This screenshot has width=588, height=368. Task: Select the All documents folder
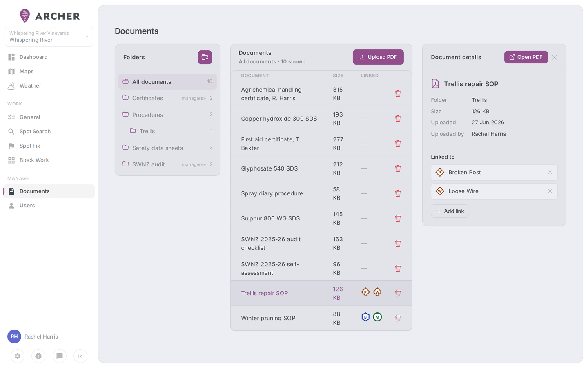(x=167, y=82)
